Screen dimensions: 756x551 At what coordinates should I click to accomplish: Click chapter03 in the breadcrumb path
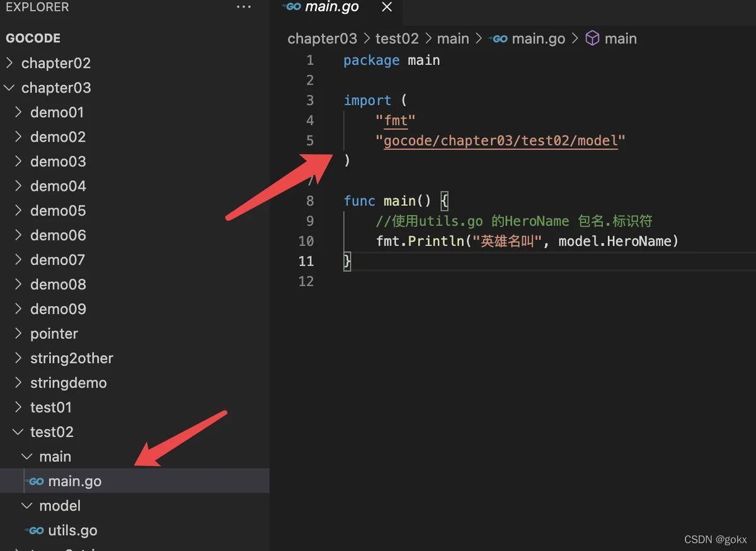click(322, 39)
